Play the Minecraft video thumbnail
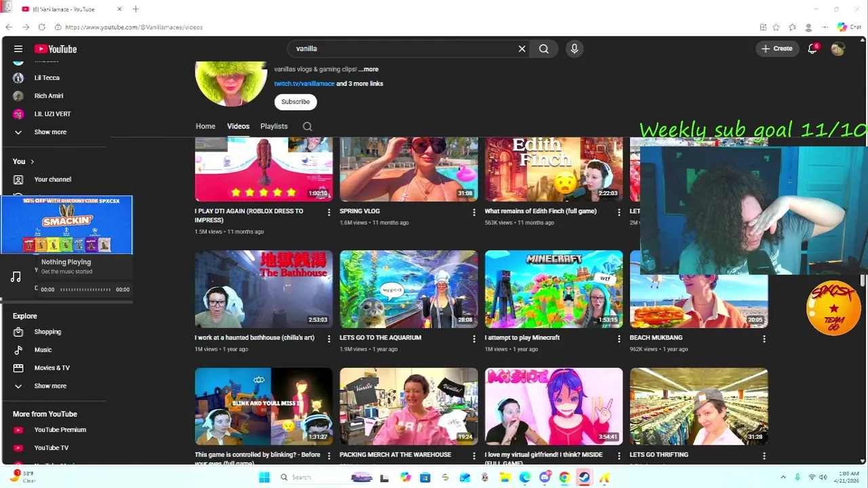This screenshot has width=868, height=488. [554, 289]
